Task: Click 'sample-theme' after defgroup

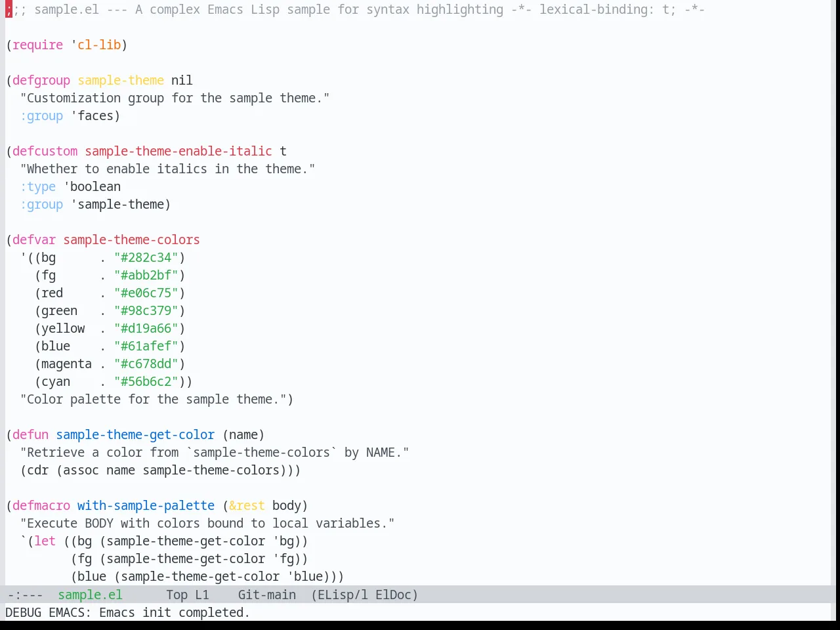Action: click(121, 80)
